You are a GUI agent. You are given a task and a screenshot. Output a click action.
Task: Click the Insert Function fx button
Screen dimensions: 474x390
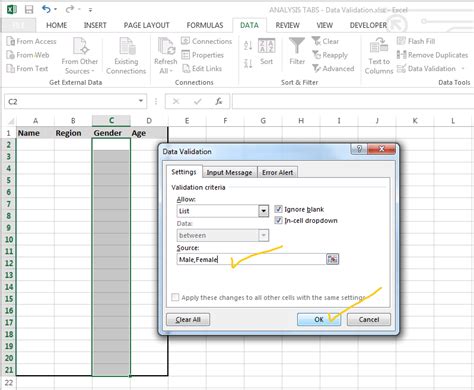pos(219,101)
